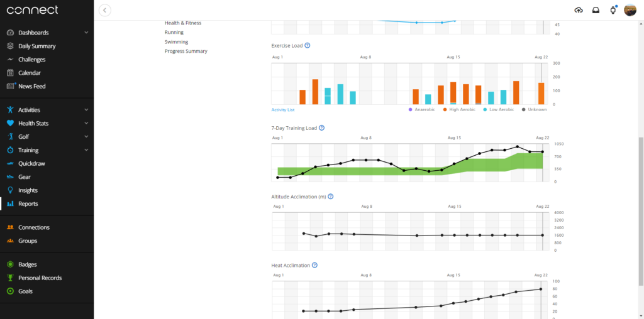Click the Garmin Connect logo

click(33, 10)
